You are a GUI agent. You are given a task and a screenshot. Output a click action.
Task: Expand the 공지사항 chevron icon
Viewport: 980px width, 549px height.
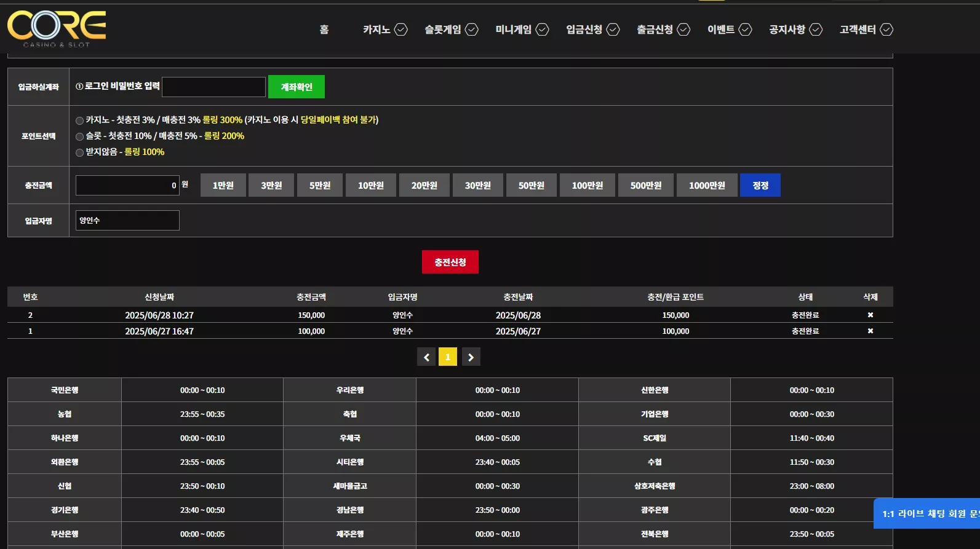816,30
